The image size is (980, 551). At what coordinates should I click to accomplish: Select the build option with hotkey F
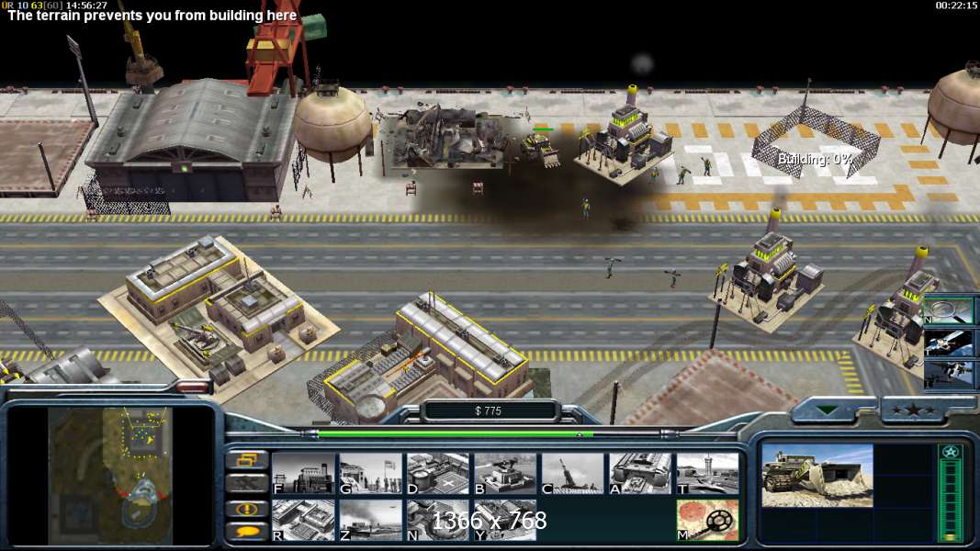304,474
